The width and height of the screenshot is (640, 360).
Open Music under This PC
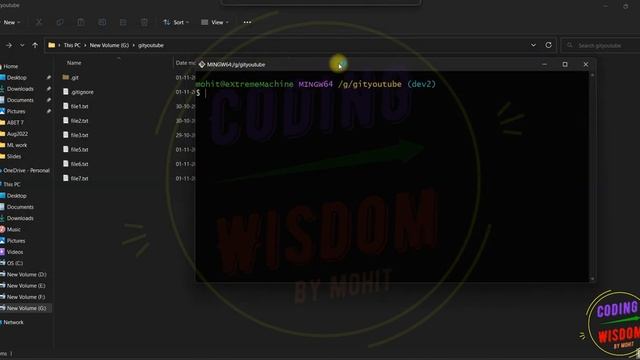[13, 229]
